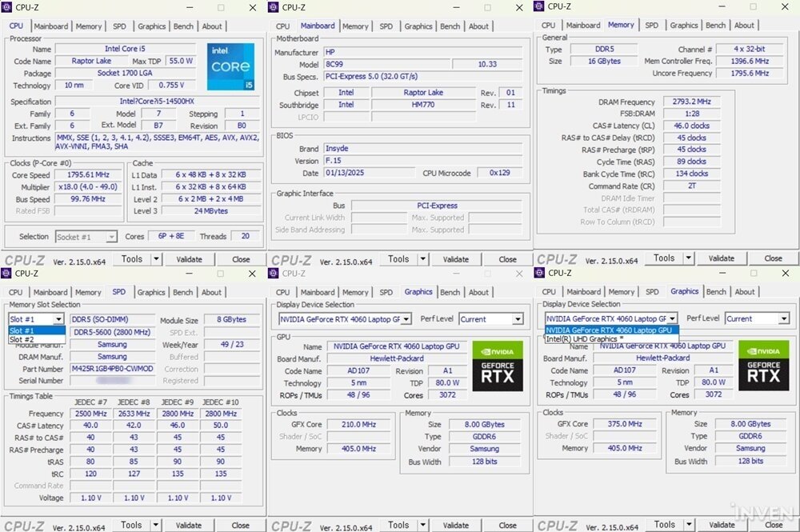Select Intel(R) UHD Graphics from the display device list
Image resolution: width=800 pixels, height=532 pixels.
pos(612,338)
